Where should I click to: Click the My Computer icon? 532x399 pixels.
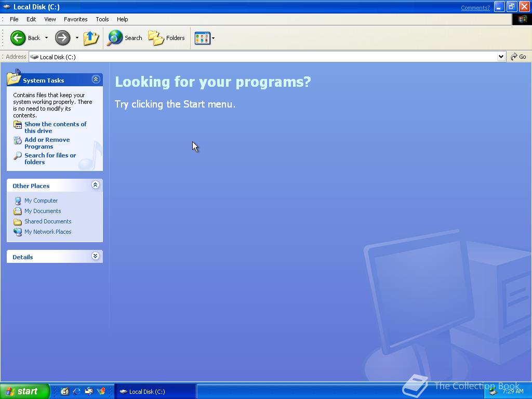click(18, 201)
